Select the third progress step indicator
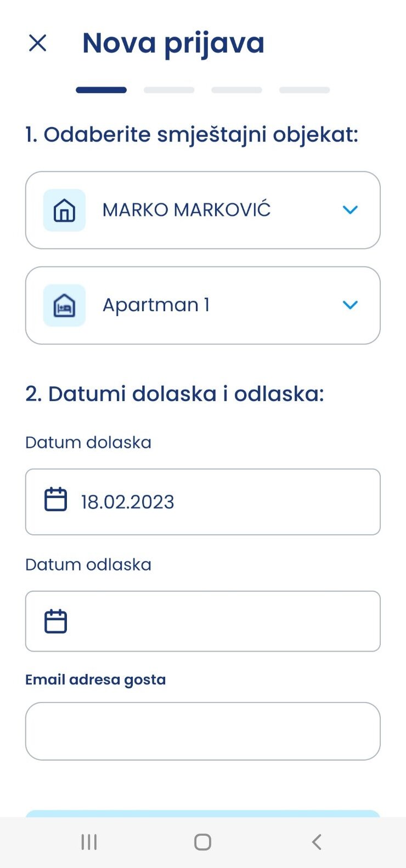The height and width of the screenshot is (868, 406). [236, 90]
